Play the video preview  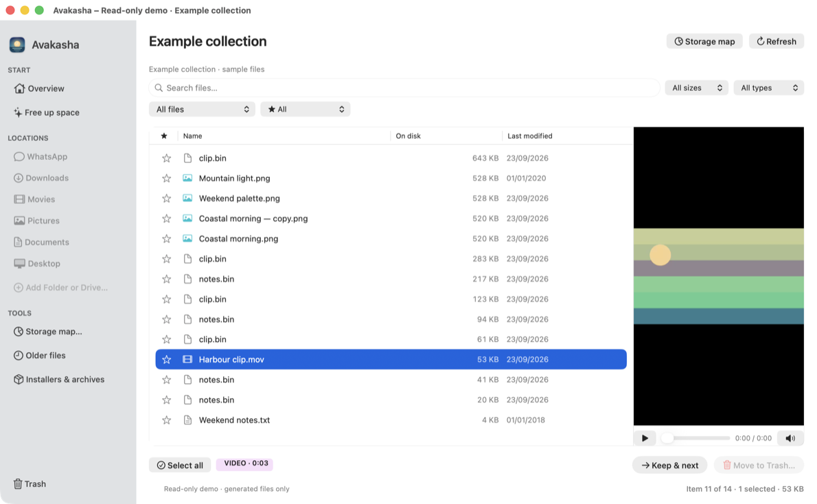point(645,438)
